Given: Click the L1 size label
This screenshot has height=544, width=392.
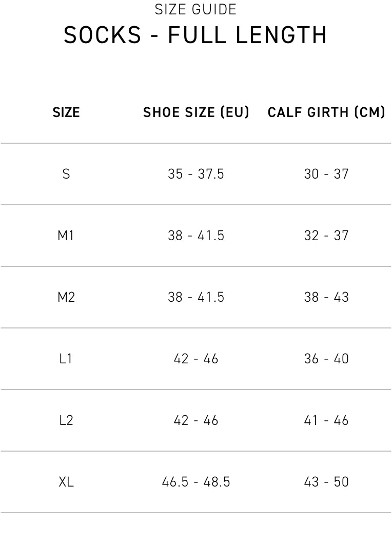Looking at the screenshot, I should [66, 359].
